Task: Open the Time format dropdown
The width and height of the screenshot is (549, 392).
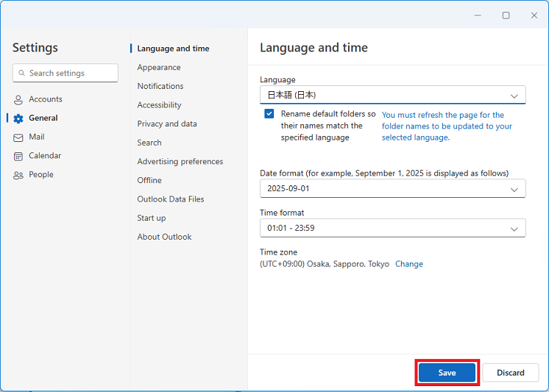Action: tap(392, 228)
